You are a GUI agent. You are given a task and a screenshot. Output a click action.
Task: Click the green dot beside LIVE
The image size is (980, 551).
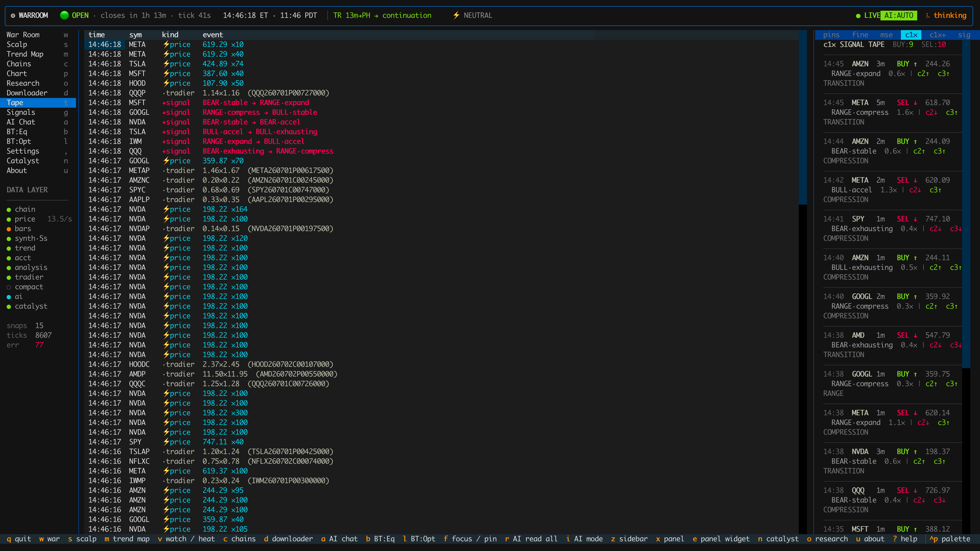858,16
